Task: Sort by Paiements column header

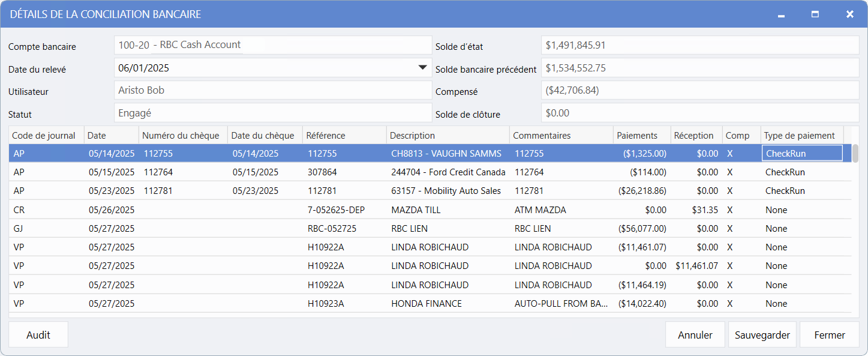Action: click(637, 136)
